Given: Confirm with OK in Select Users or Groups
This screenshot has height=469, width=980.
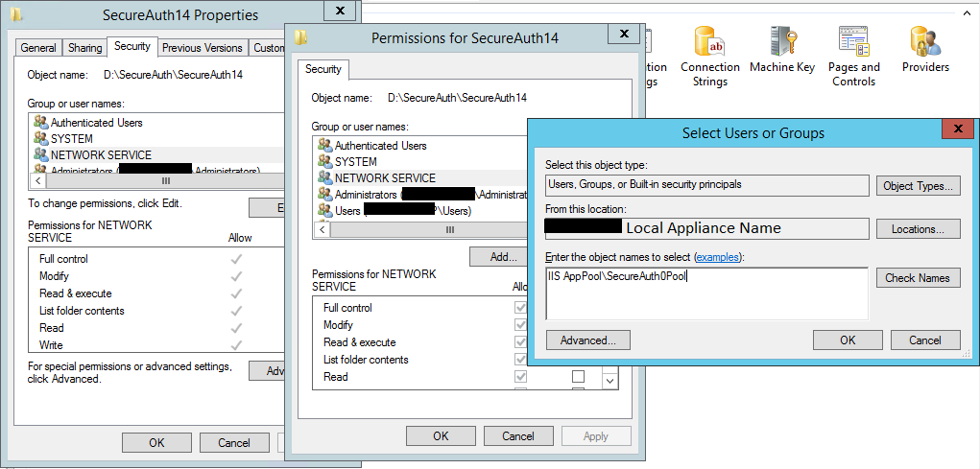Looking at the screenshot, I should coord(848,340).
